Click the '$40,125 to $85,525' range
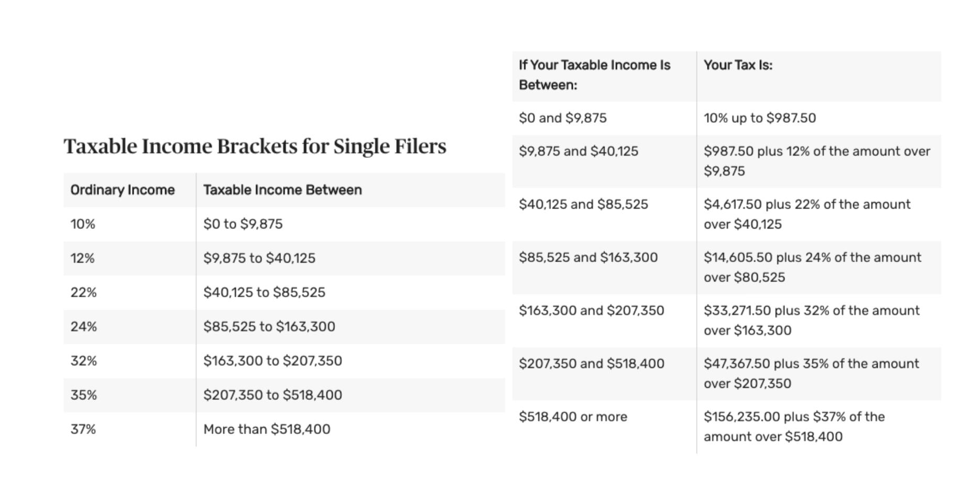The height and width of the screenshot is (477, 980). coord(264,292)
